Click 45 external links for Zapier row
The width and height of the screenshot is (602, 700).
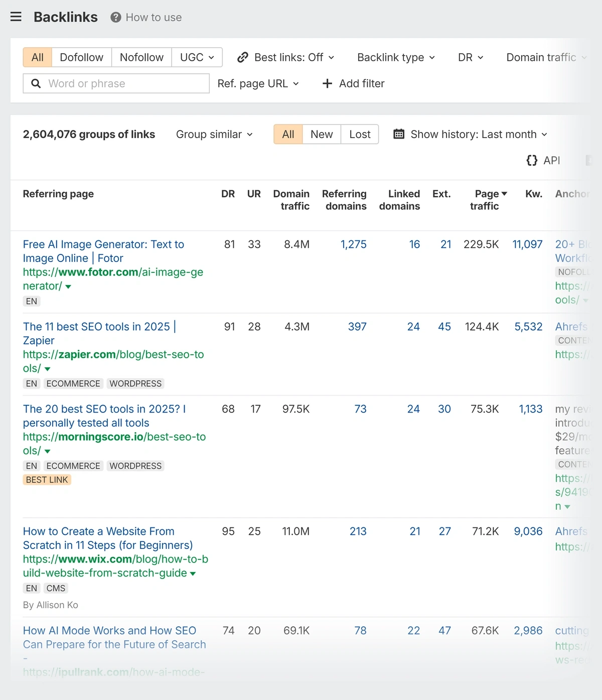(x=444, y=327)
